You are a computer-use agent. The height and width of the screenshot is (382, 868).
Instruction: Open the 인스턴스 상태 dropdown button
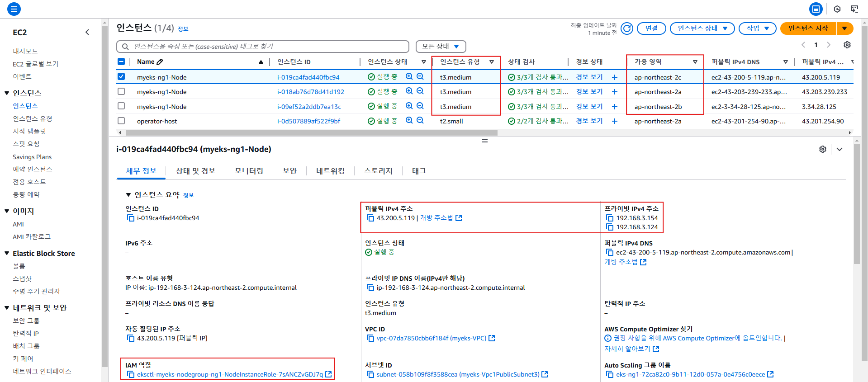coord(702,28)
